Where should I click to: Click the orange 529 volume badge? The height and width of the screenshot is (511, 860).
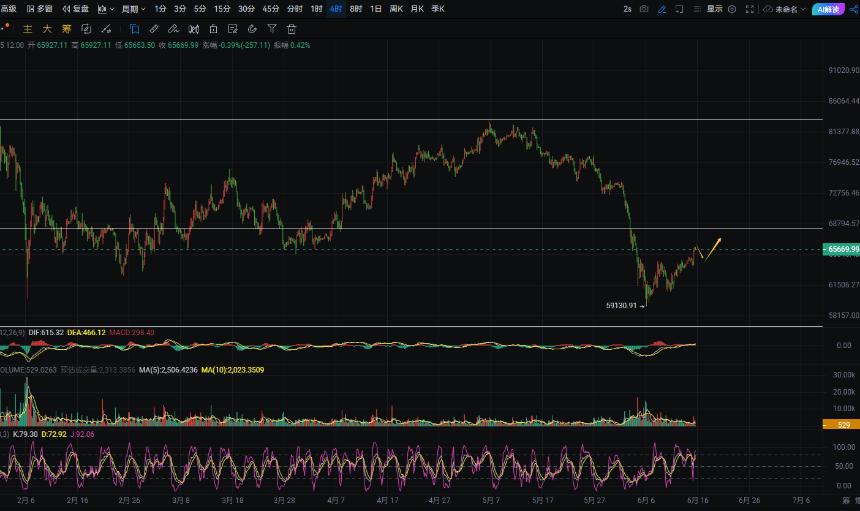coord(842,425)
